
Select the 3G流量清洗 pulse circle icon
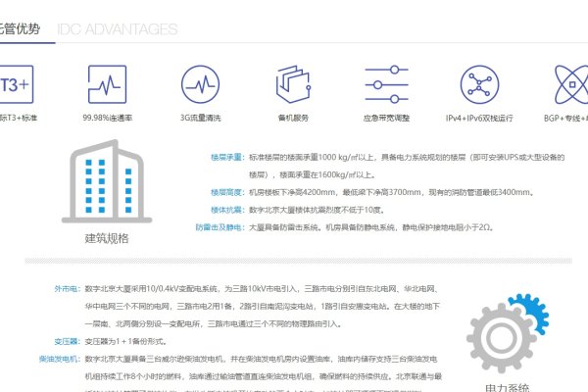[202, 81]
